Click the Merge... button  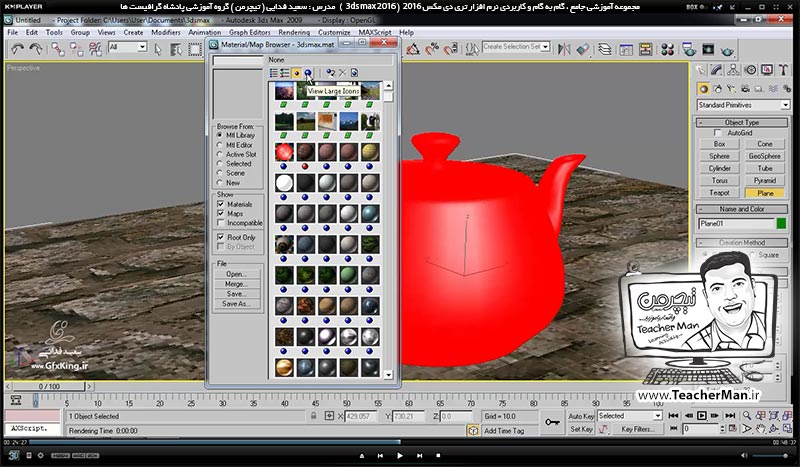[236, 284]
